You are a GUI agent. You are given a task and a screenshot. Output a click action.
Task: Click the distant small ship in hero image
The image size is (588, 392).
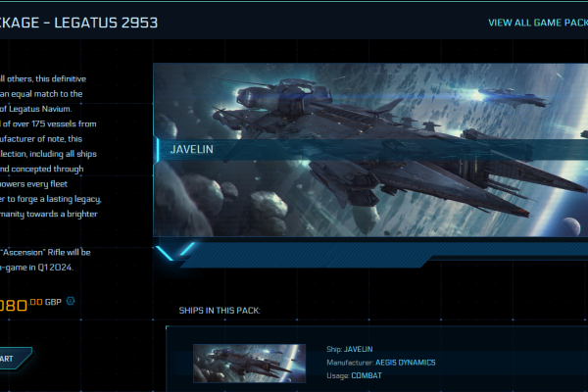click(513, 97)
